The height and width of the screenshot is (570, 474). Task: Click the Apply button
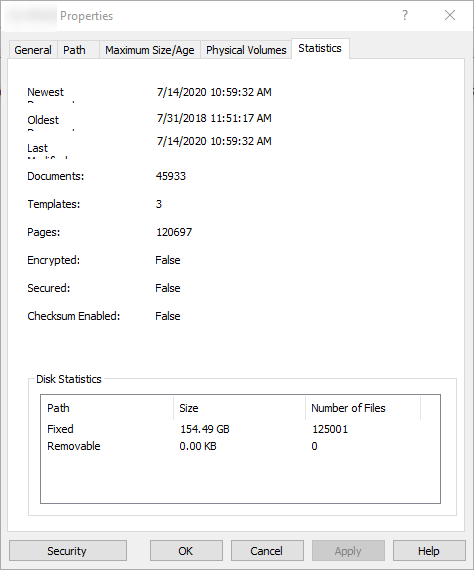(x=348, y=551)
